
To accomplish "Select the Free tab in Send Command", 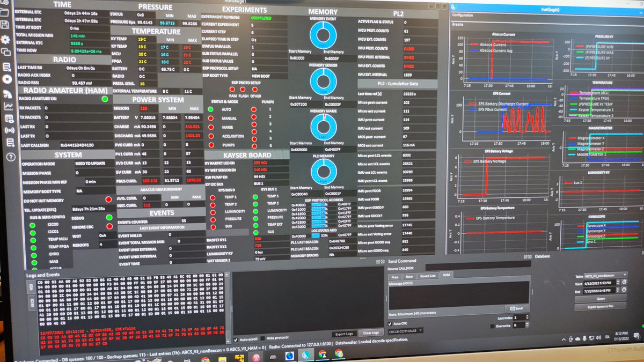I will click(x=395, y=276).
